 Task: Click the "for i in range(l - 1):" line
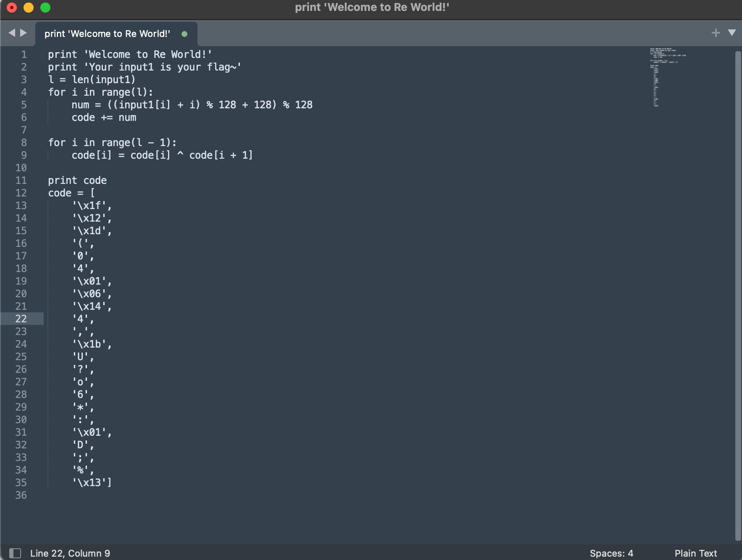tap(112, 143)
